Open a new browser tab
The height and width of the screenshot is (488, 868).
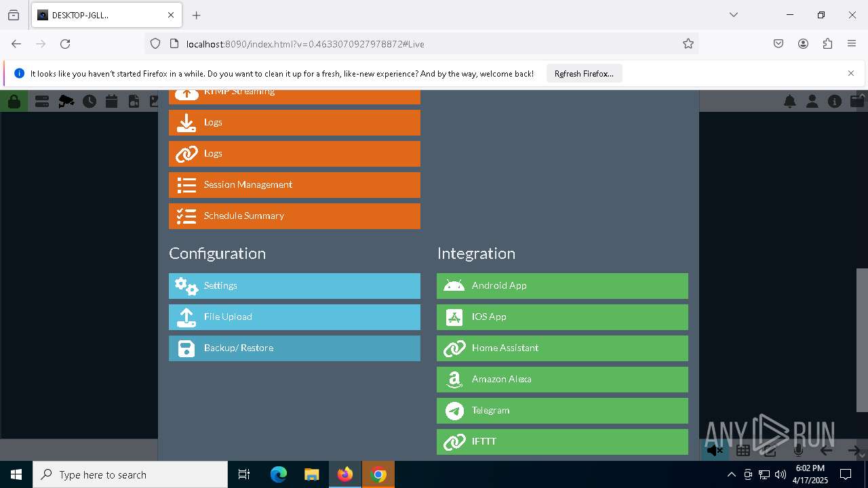pos(197,15)
